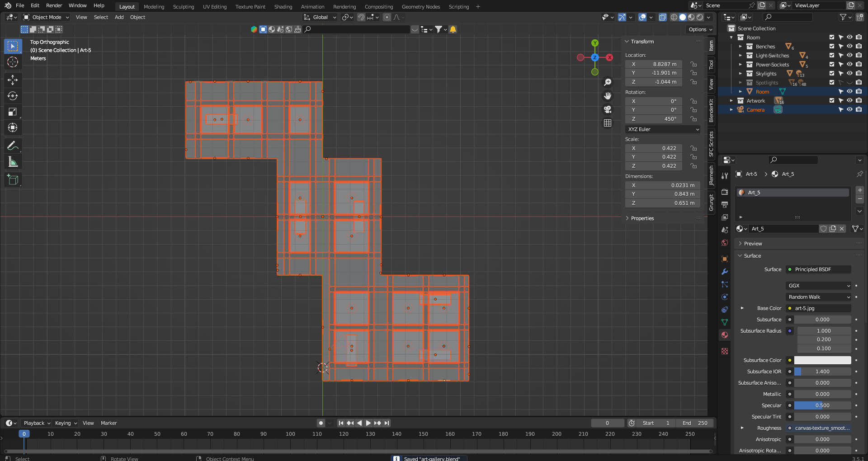Viewport: 868px width, 461px height.
Task: Open Physics properties tab
Action: 725,297
